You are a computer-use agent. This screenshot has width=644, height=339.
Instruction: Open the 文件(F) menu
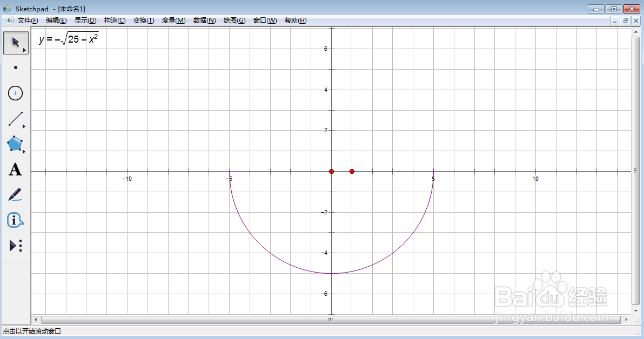(x=28, y=21)
